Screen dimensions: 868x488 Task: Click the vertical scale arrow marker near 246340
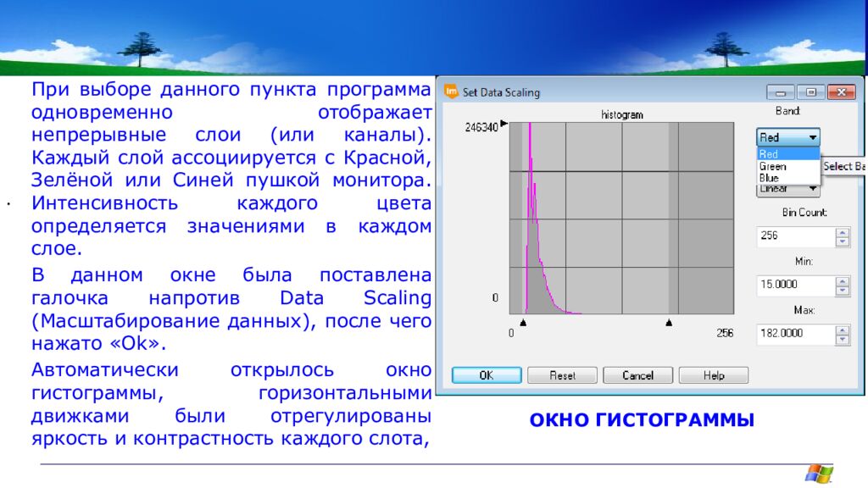tap(504, 124)
